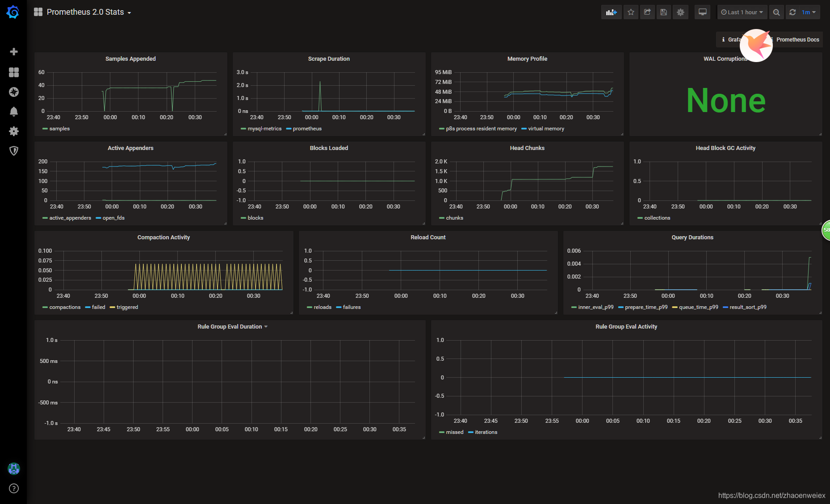The image size is (830, 504).
Task: Toggle the prepare_time_p99 legend series
Action: [x=646, y=307]
